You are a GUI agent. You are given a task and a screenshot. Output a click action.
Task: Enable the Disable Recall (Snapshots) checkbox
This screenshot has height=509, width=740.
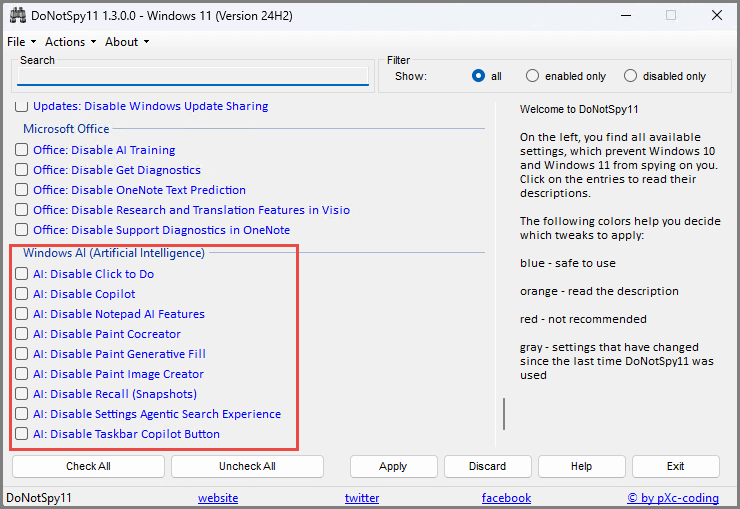22,394
